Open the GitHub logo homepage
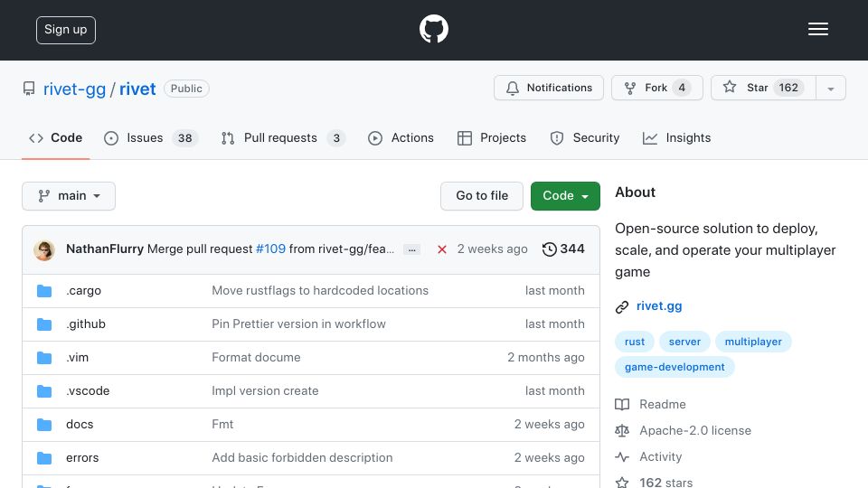Image resolution: width=868 pixels, height=488 pixels. (x=433, y=29)
